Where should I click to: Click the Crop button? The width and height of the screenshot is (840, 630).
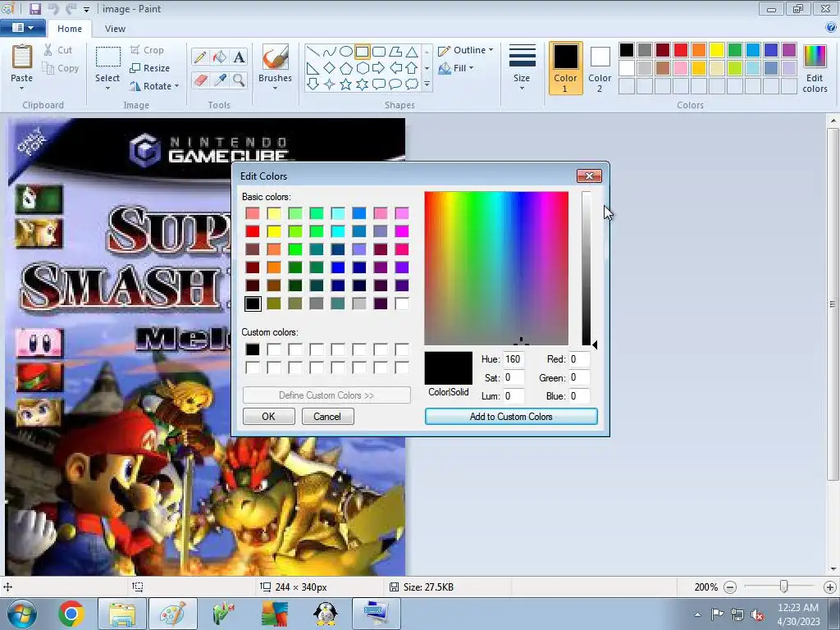pos(147,50)
